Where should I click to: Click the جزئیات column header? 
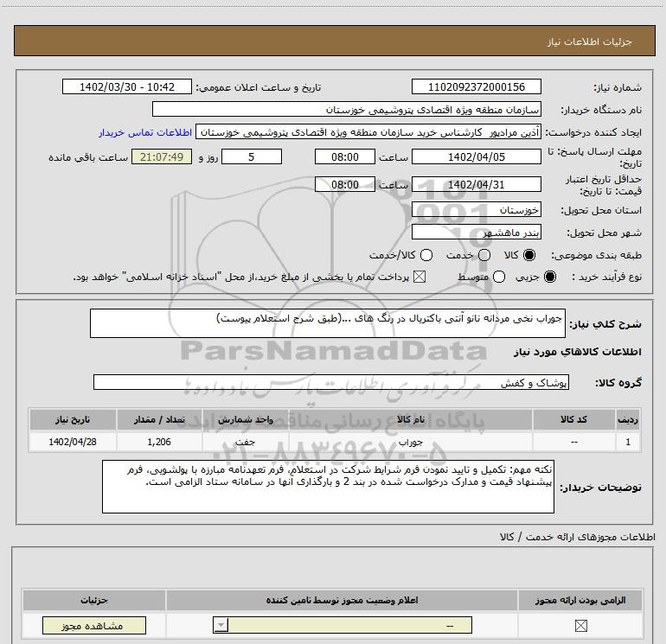pos(94,600)
